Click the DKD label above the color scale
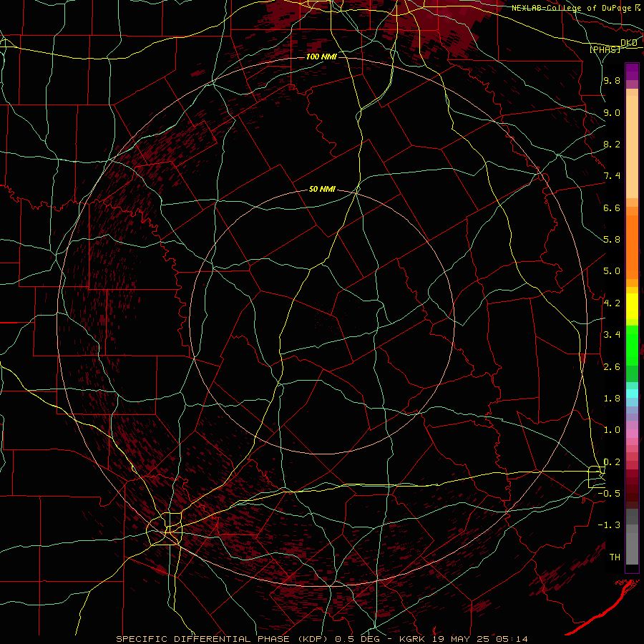 [629, 43]
